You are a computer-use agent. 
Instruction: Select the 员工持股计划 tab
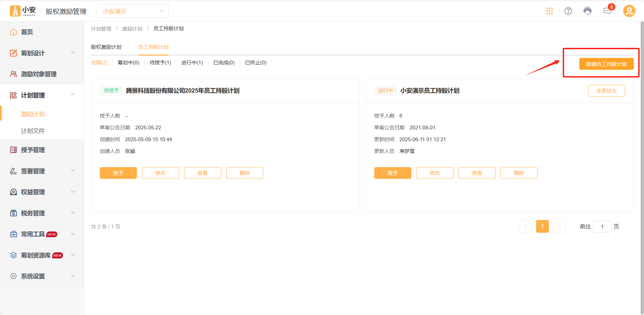[153, 47]
